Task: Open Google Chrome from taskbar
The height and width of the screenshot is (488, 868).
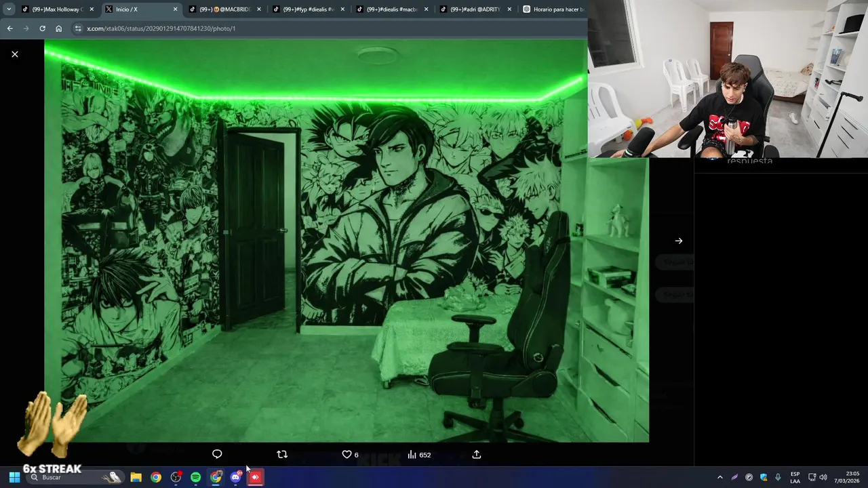Action: pos(156,477)
